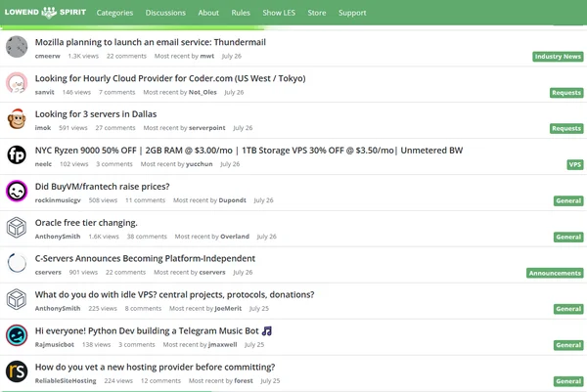Click General tag on Telegram Music Bot thread
587x392 pixels.
click(x=568, y=345)
